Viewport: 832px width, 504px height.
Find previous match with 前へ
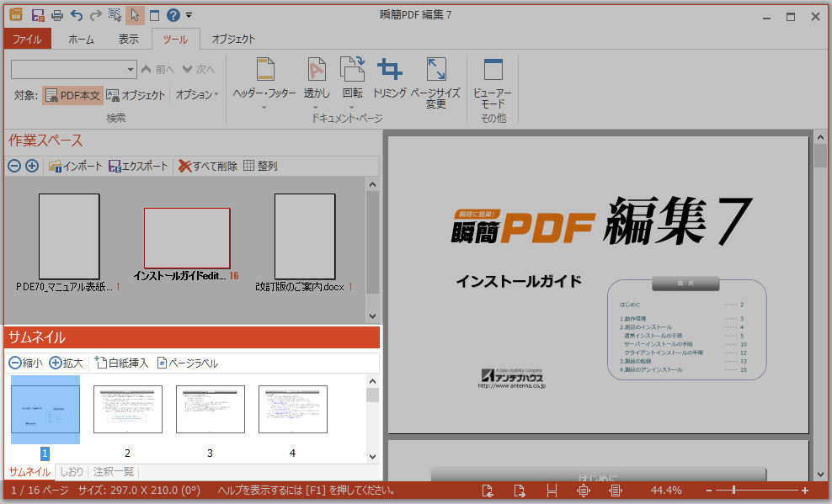[x=158, y=70]
